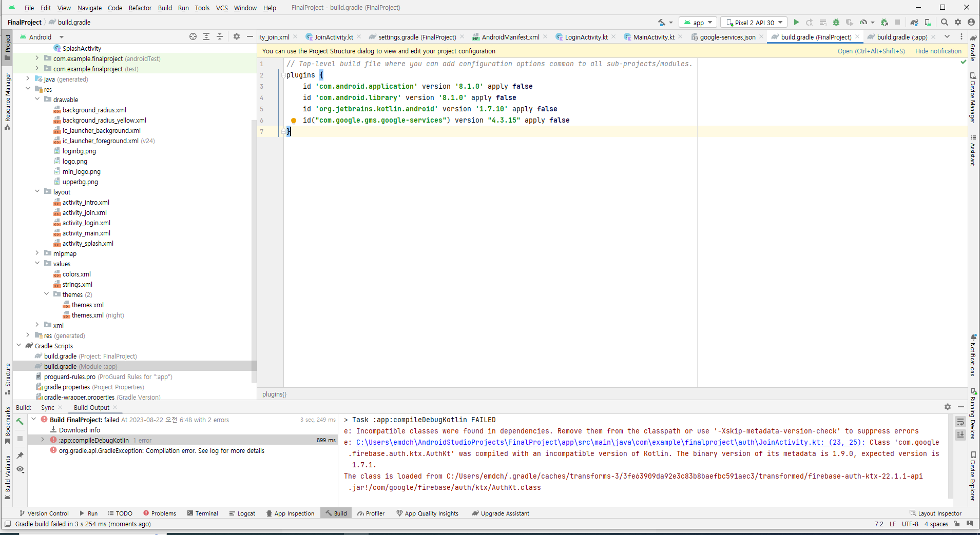Click the user account avatar icon
980x535 pixels.
click(x=971, y=23)
